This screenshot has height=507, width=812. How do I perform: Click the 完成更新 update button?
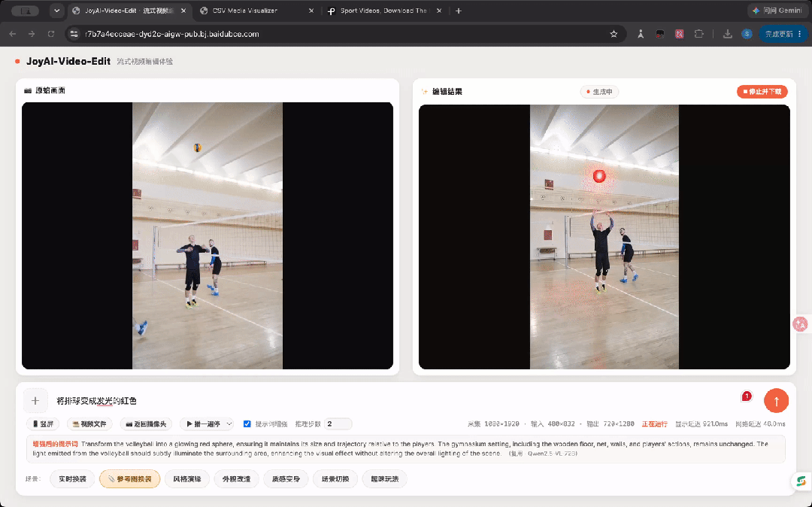coord(783,34)
